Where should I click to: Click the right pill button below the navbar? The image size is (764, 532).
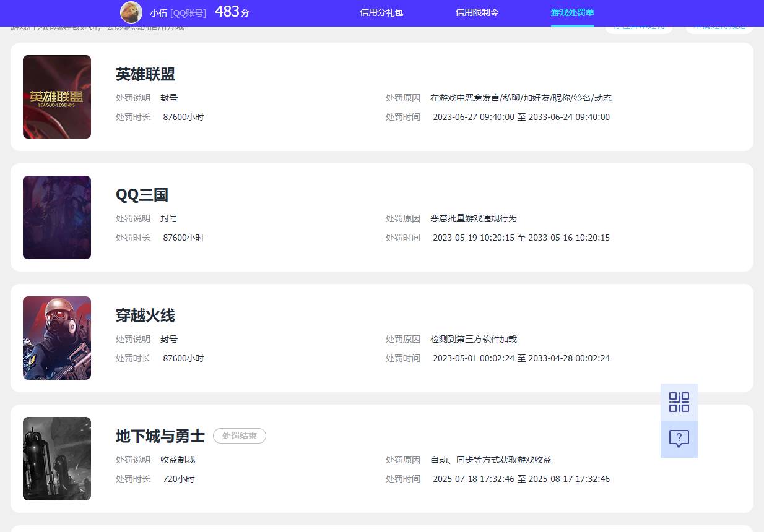[x=718, y=27]
